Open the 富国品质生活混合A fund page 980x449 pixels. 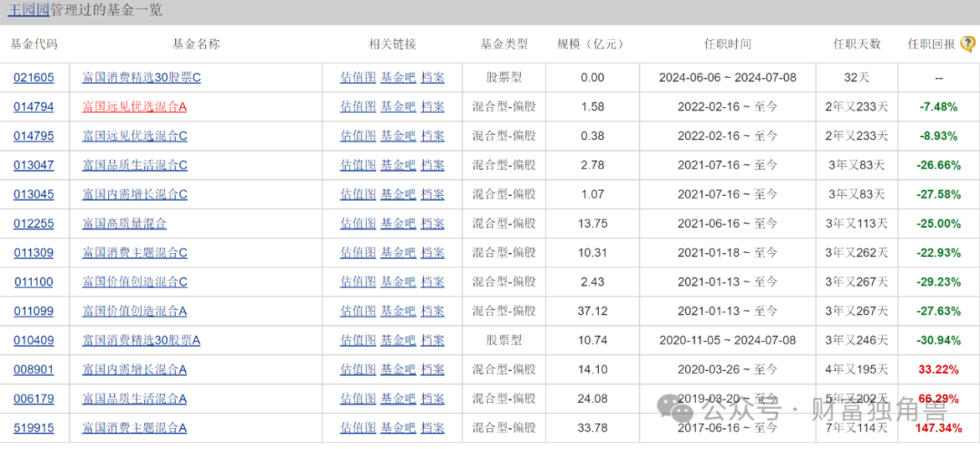(134, 398)
